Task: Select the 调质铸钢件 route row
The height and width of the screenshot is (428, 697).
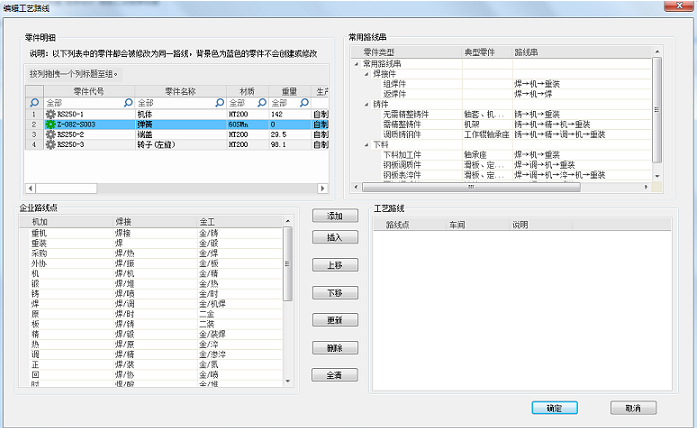Action: pyautogui.click(x=501, y=134)
